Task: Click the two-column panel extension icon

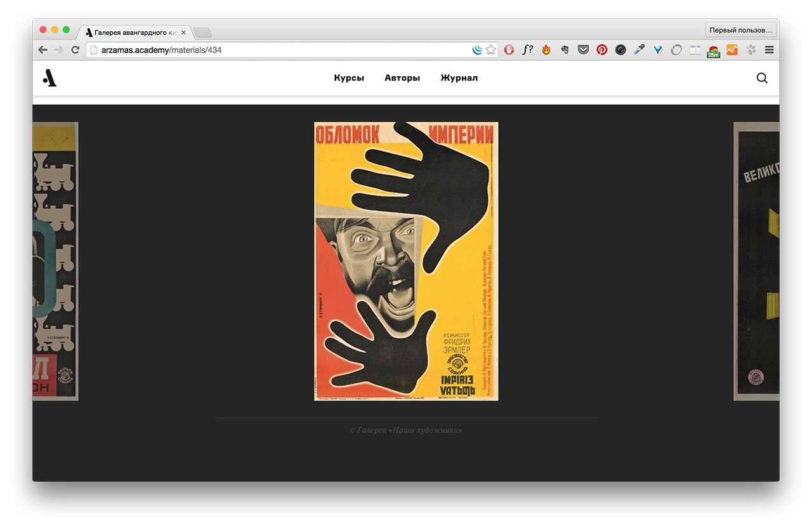Action: (695, 49)
